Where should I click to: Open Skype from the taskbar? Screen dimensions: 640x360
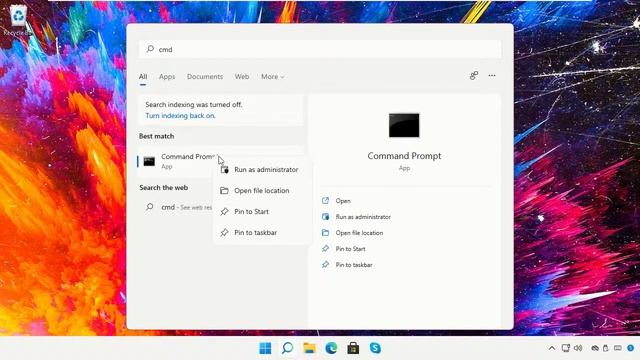pyautogui.click(x=375, y=348)
